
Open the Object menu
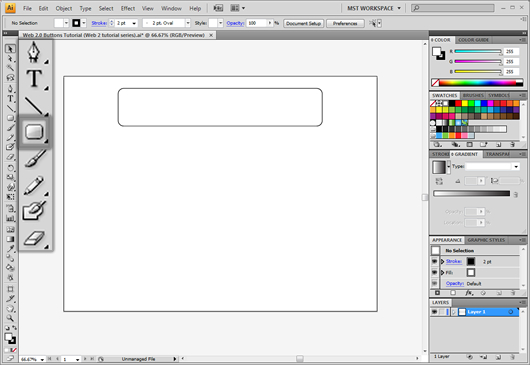64,8
